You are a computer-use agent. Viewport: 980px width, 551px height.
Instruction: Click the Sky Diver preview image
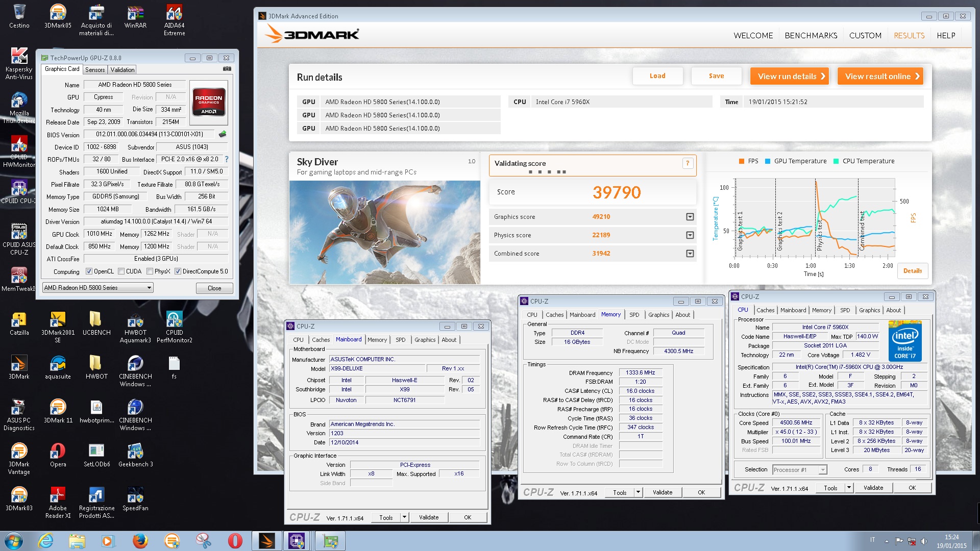(x=385, y=232)
